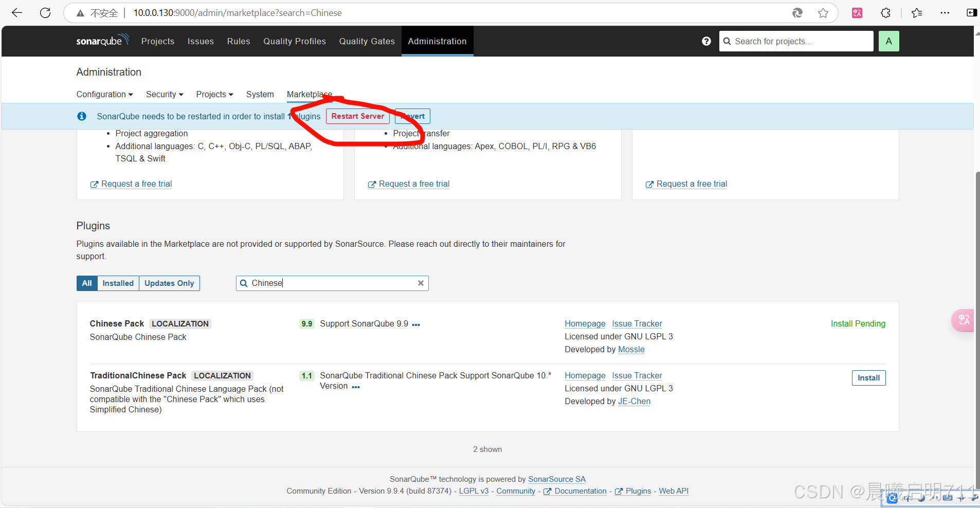Image resolution: width=980 pixels, height=508 pixels.
Task: Open Projects in top navigation
Action: 158,41
